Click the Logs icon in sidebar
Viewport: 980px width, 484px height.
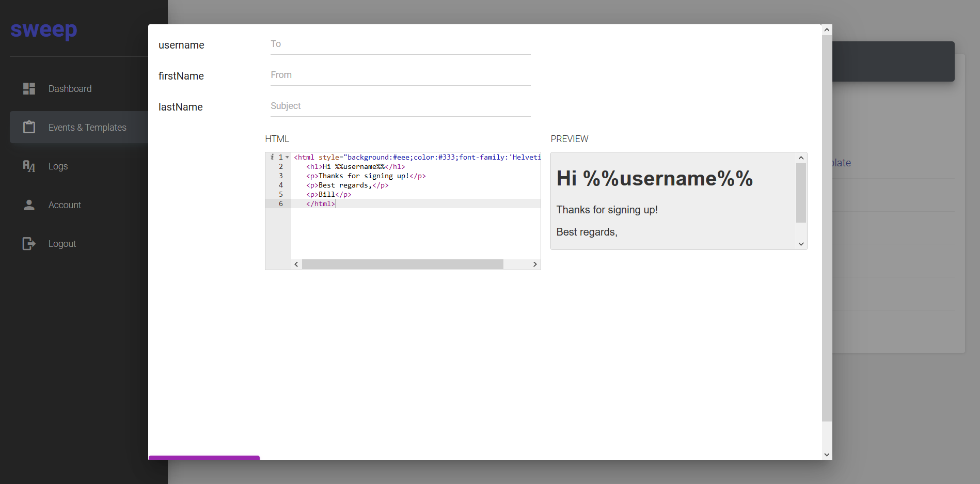click(x=29, y=166)
